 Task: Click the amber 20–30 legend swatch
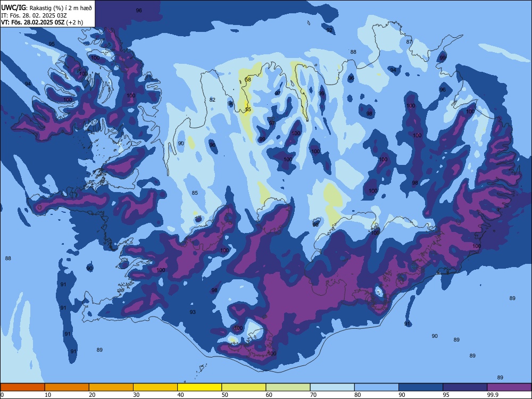point(111,387)
